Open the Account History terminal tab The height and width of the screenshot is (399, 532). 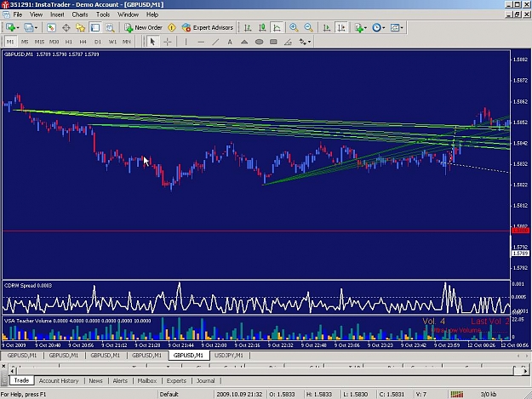click(59, 380)
